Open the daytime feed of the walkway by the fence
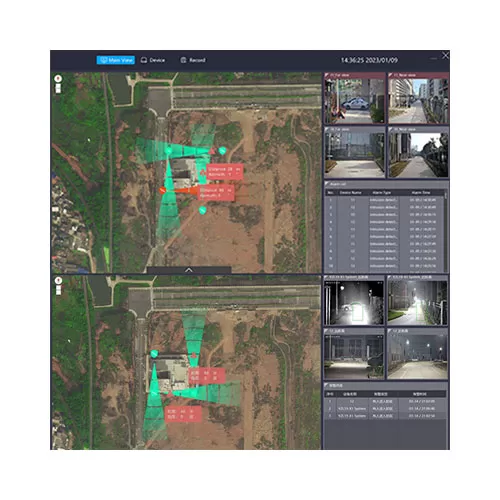500x500 pixels. tap(418, 155)
